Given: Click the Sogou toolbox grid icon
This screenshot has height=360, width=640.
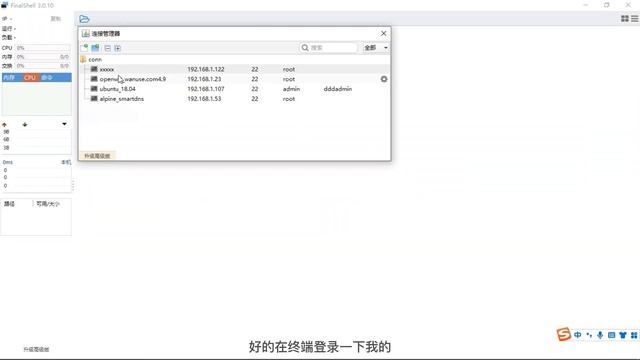Looking at the screenshot, I should coord(634,335).
